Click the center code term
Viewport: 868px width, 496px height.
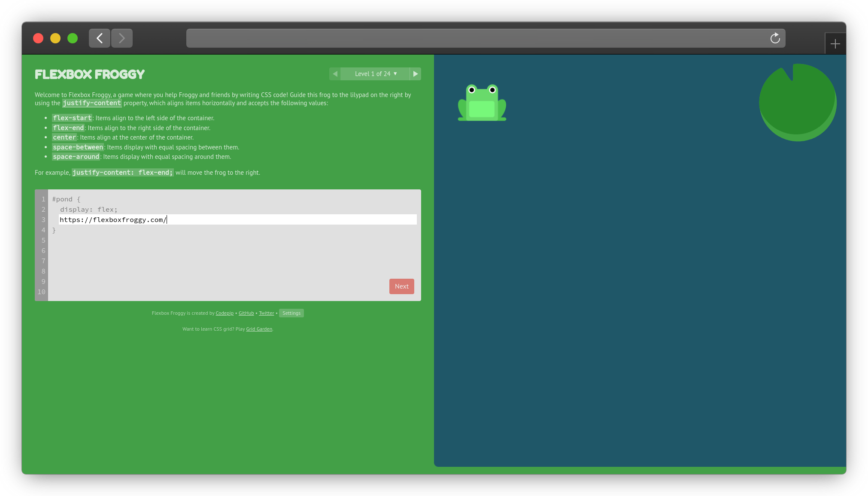click(x=64, y=137)
